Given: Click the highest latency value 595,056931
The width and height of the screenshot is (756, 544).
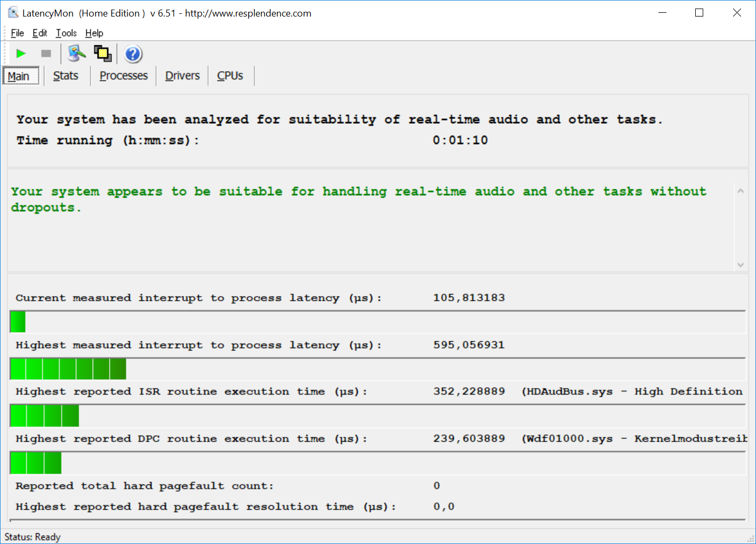Looking at the screenshot, I should tap(469, 345).
